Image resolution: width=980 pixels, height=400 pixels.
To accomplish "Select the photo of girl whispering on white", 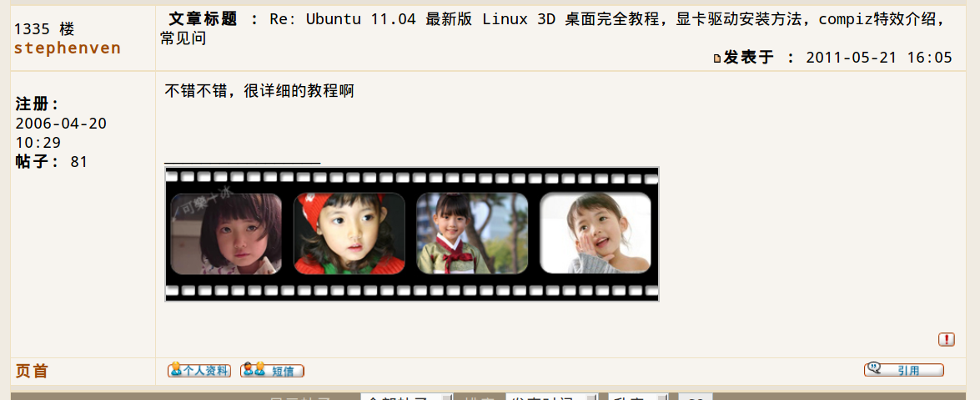I will pyautogui.click(x=595, y=234).
